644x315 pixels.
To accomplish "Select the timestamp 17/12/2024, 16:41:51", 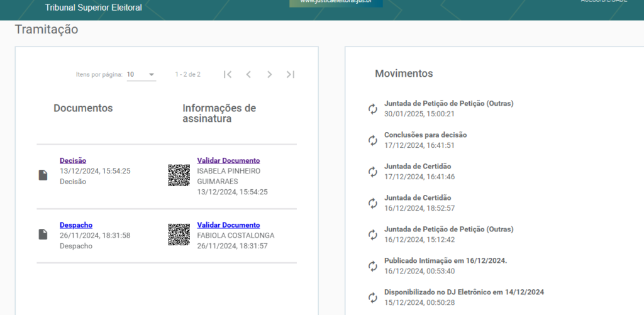I will 419,145.
